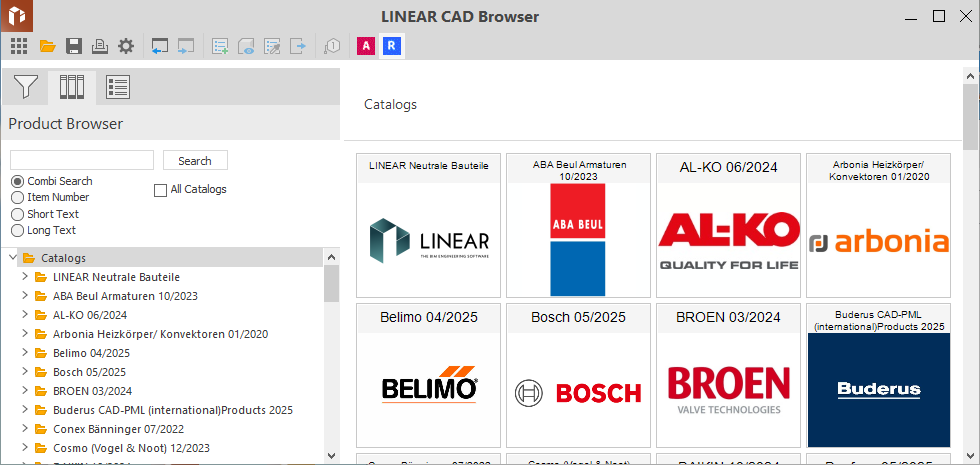The height and width of the screenshot is (465, 980).
Task: Open Bosch 05/2025 catalog tile
Action: [579, 375]
